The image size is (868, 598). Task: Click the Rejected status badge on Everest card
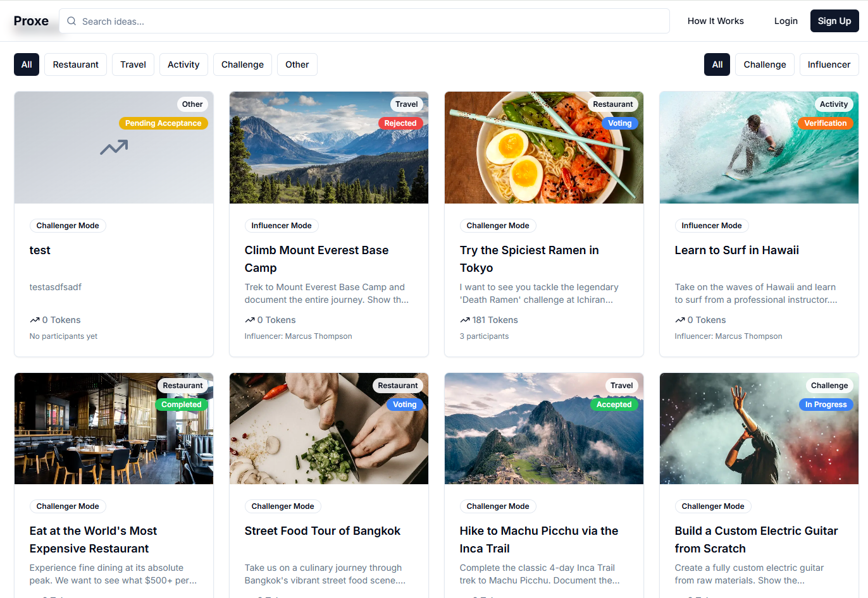[x=400, y=123]
